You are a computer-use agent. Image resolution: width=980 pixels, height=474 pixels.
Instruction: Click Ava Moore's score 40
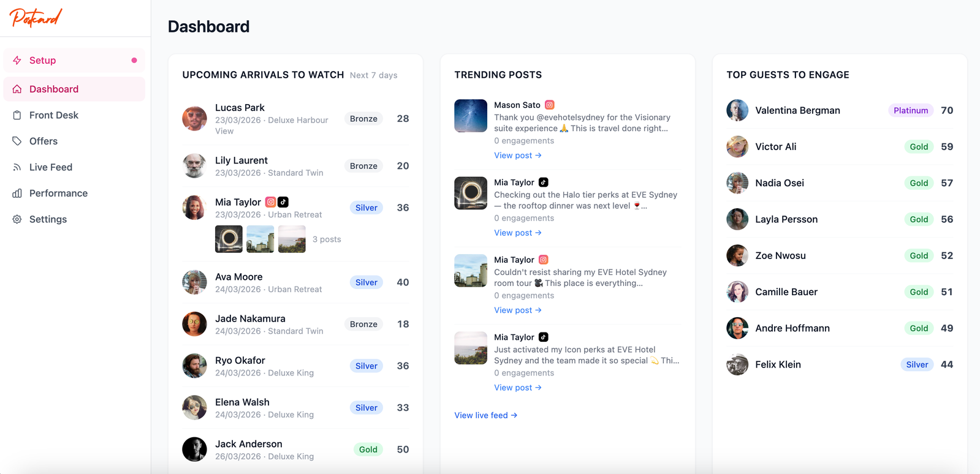403,282
